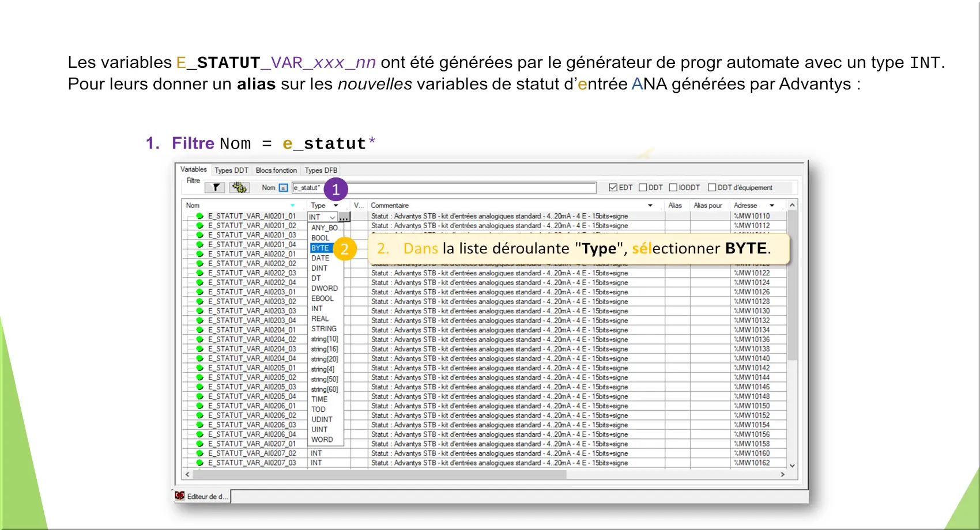Switch to the Variables tab
Screen dimensions: 980x530
194,169
